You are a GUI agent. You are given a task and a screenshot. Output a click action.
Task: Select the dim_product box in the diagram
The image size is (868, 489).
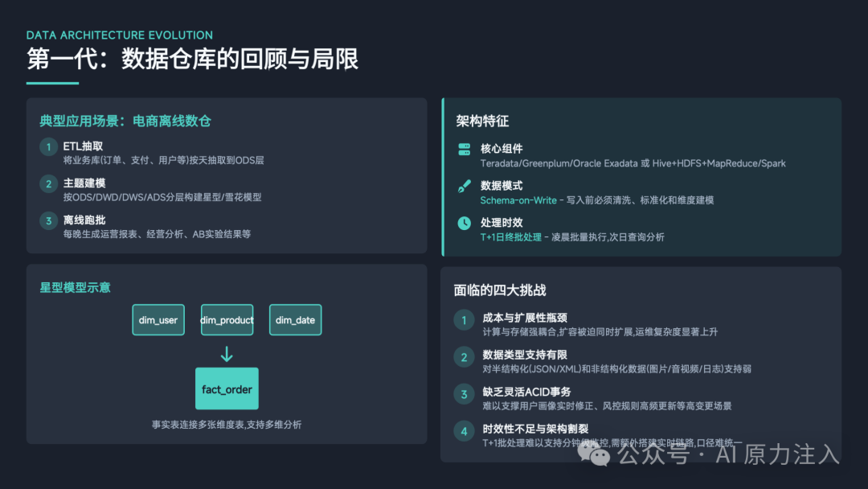(x=227, y=319)
